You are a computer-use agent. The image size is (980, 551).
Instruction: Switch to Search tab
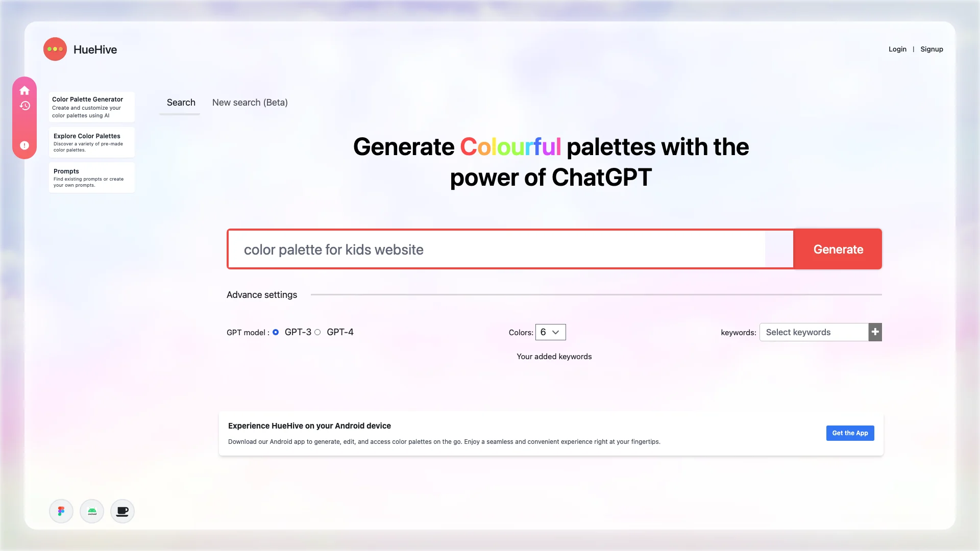[181, 102]
